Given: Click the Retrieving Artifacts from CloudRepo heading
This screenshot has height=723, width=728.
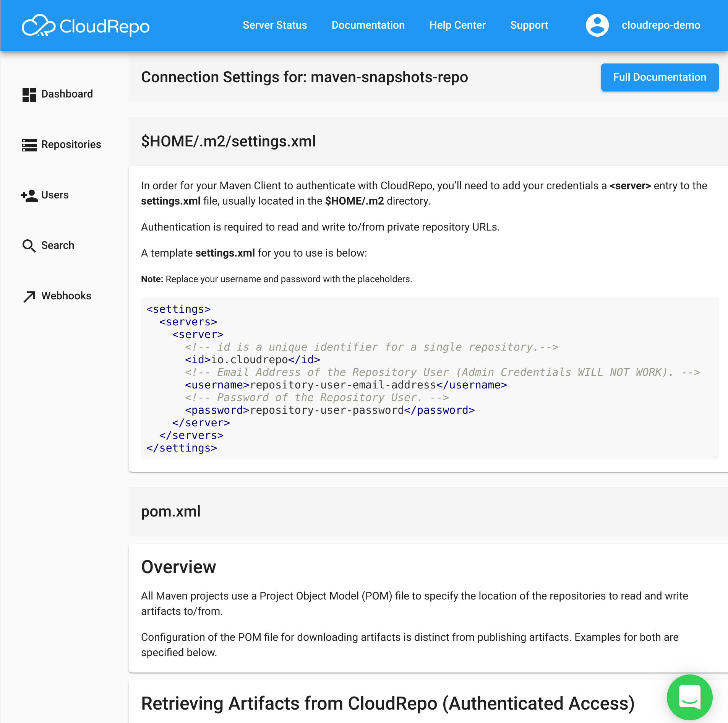Looking at the screenshot, I should (x=388, y=704).
